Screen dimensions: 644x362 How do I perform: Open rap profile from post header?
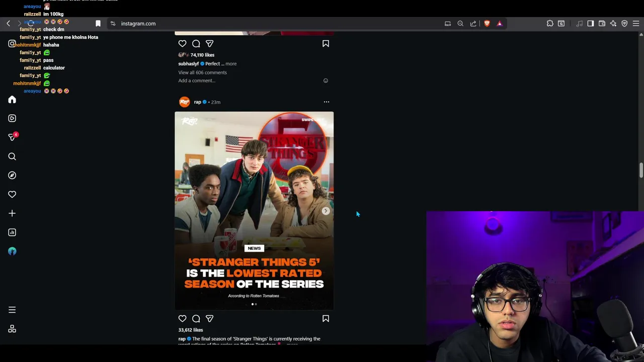coord(197,102)
